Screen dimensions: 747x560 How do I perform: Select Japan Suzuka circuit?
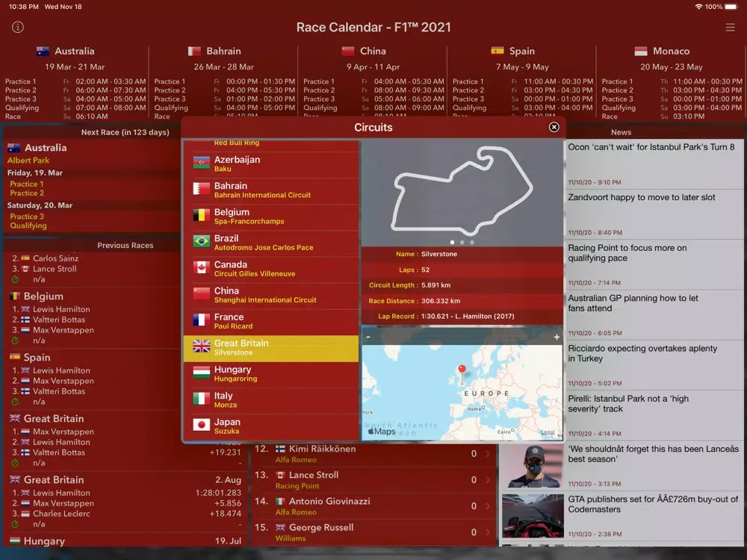pyautogui.click(x=271, y=426)
